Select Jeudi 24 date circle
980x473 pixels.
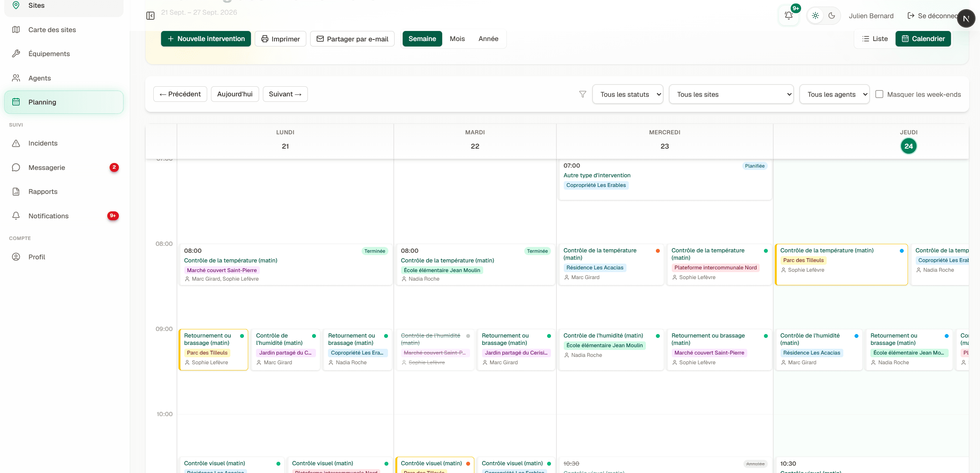(x=908, y=146)
